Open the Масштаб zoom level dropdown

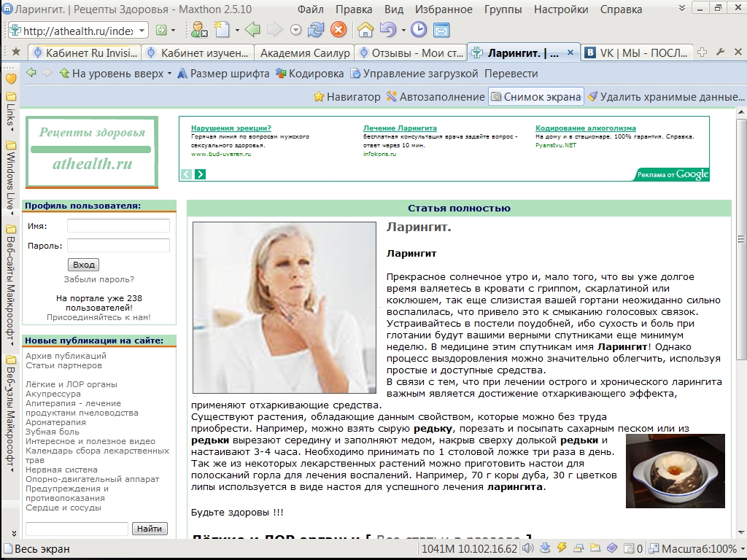740,549
